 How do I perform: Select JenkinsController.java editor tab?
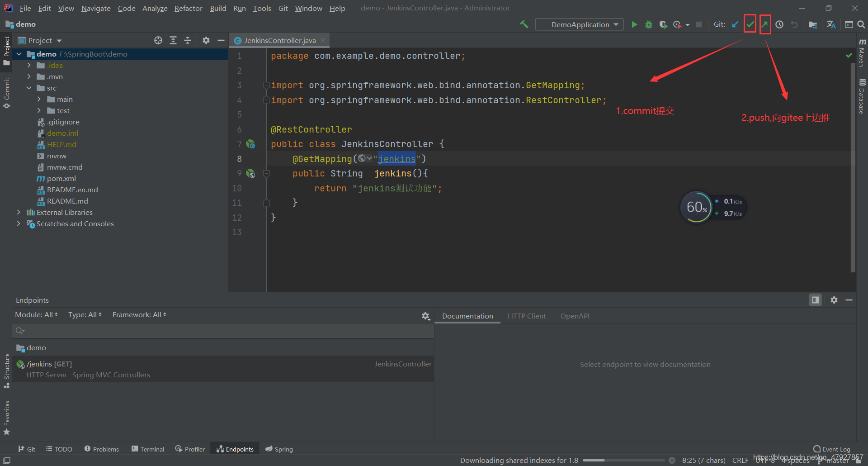(280, 40)
